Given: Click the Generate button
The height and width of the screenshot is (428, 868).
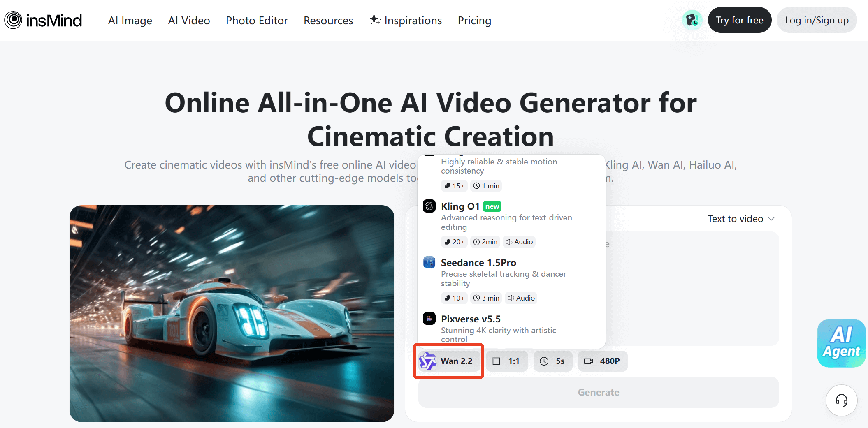Looking at the screenshot, I should [x=598, y=392].
